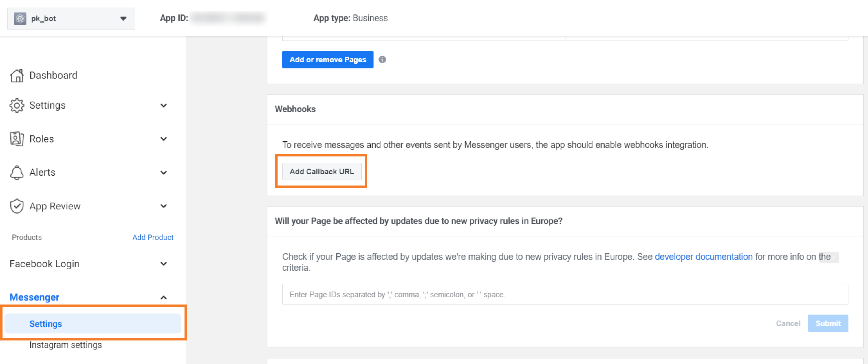Click the Add Callback URL button
The width and height of the screenshot is (868, 364).
(x=321, y=171)
